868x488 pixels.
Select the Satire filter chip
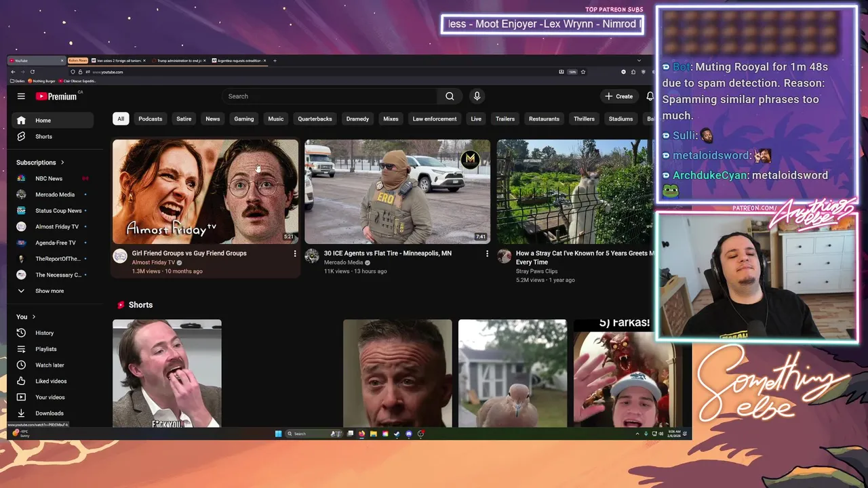tap(184, 119)
